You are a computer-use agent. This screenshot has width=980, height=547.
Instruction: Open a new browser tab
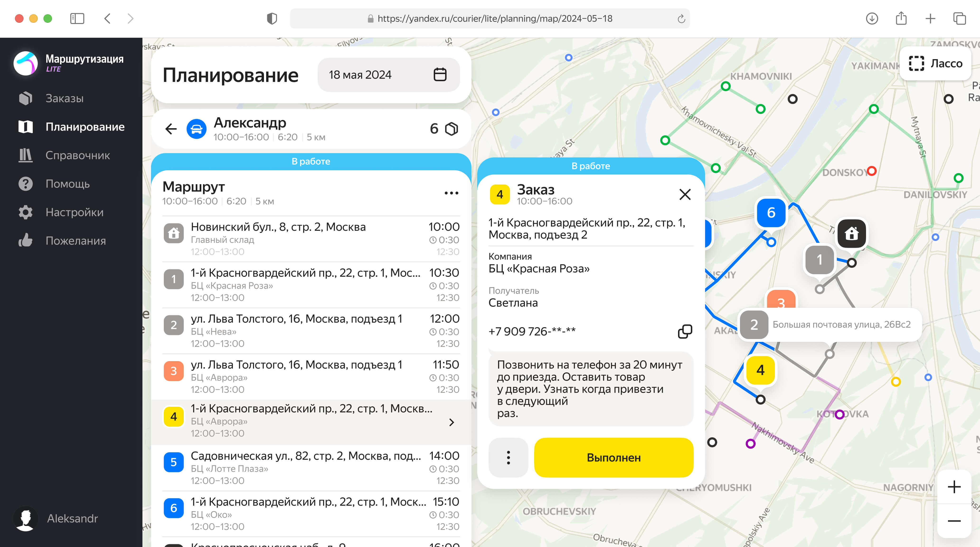pos(930,19)
